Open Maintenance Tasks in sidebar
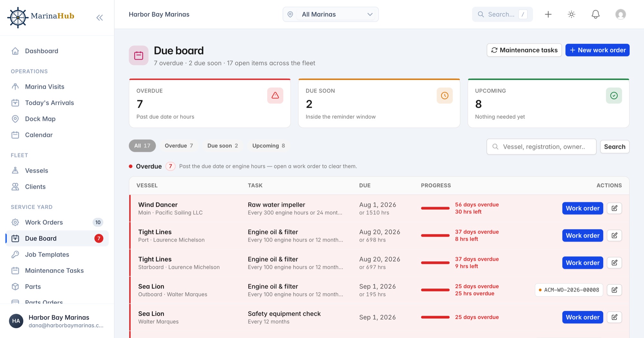644x338 pixels. [x=57, y=270]
